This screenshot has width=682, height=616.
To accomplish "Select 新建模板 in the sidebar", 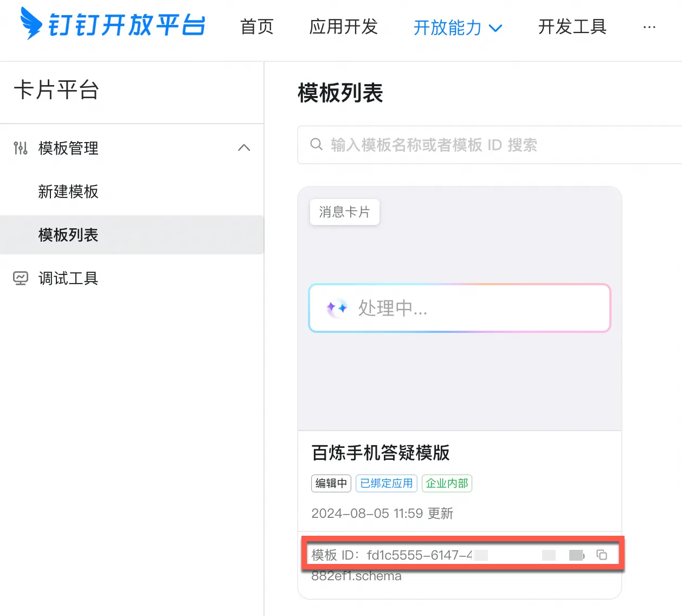I will [68, 191].
